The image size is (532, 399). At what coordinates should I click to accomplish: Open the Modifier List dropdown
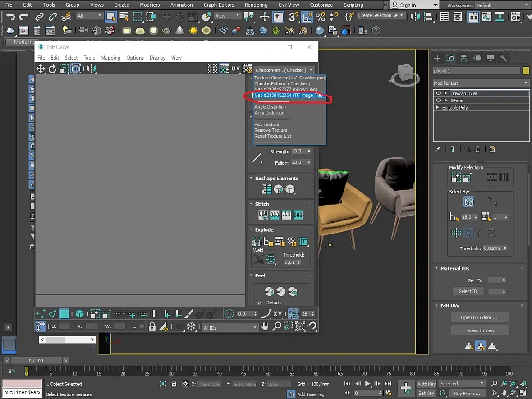(481, 83)
